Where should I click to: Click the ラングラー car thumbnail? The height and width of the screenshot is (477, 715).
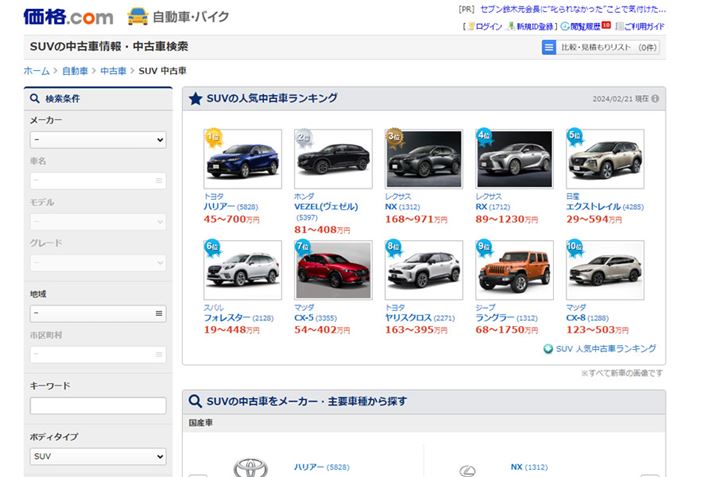tap(514, 270)
